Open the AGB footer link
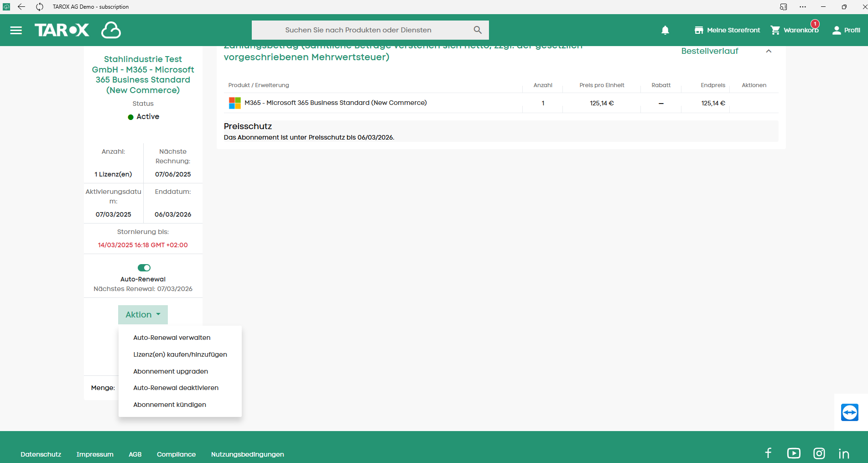Image resolution: width=868 pixels, height=463 pixels. 135,454
